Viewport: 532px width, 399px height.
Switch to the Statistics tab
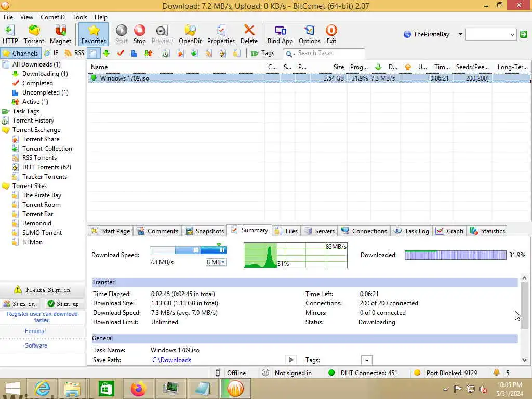[487, 231]
